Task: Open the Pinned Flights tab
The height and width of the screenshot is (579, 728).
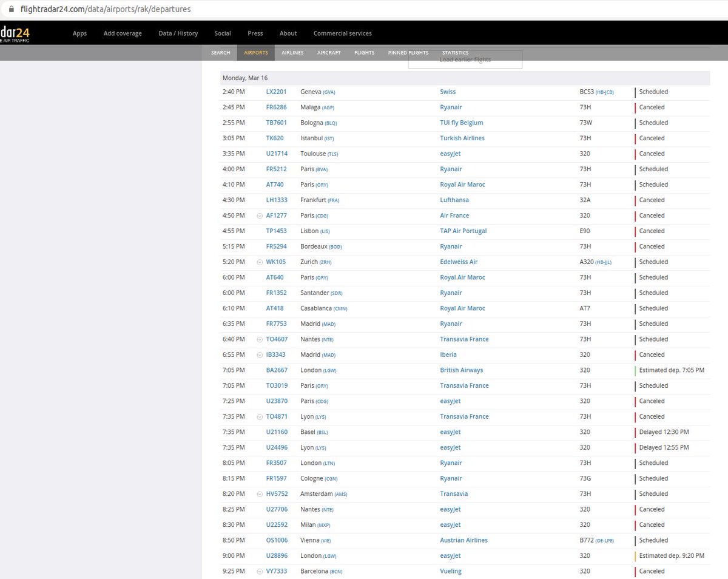Action: point(408,53)
